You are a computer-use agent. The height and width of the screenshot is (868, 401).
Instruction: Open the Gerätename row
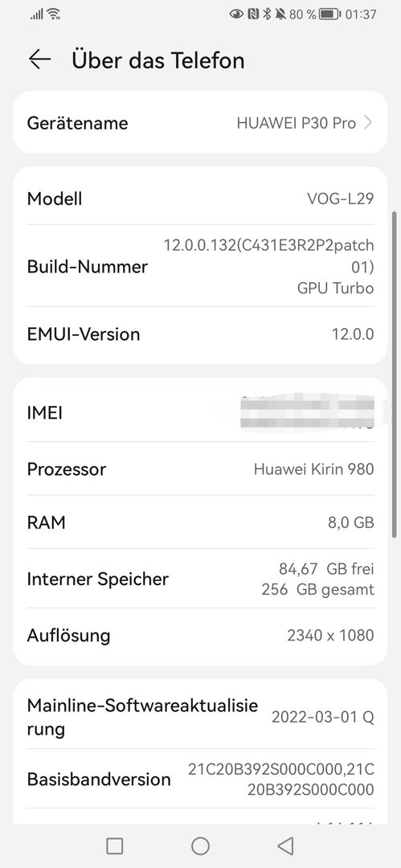201,122
